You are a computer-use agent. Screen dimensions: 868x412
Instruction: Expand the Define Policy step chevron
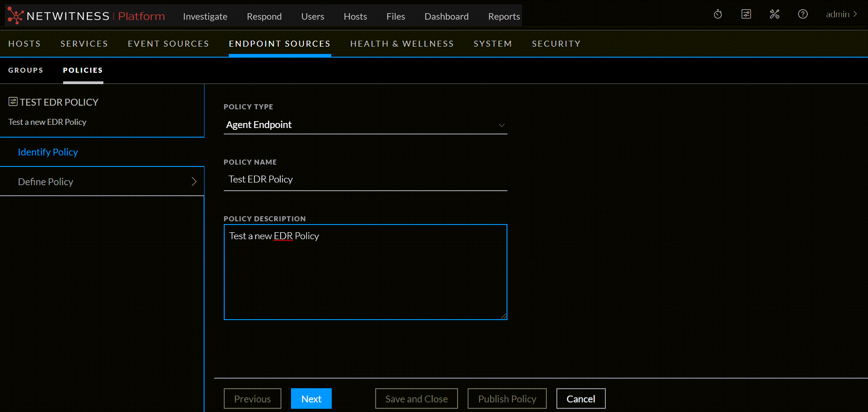point(194,182)
